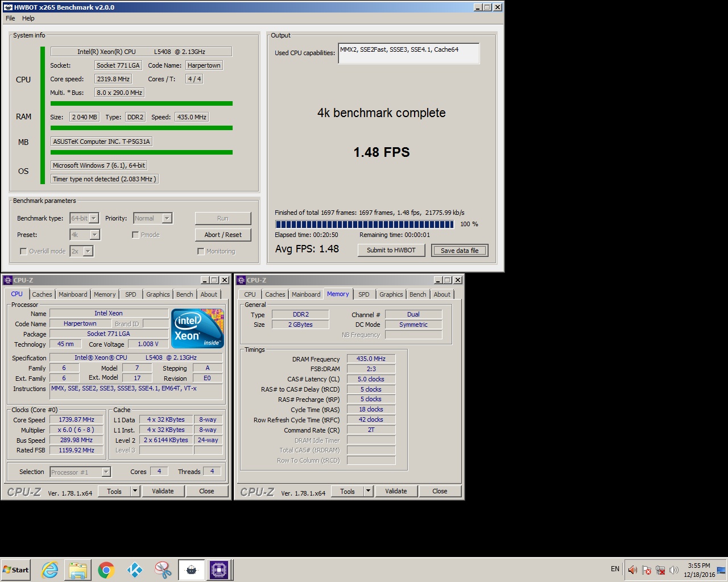Click the Used CPU capabilities text box
This screenshot has height=582, width=728.
pyautogui.click(x=408, y=53)
